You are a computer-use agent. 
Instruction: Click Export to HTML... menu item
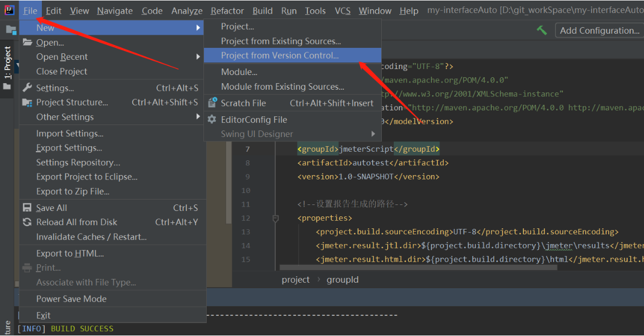[x=112, y=253]
